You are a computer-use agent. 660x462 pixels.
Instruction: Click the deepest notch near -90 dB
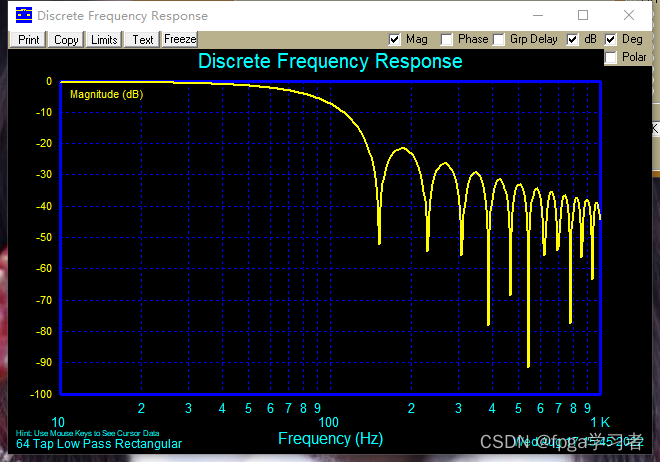pyautogui.click(x=528, y=365)
